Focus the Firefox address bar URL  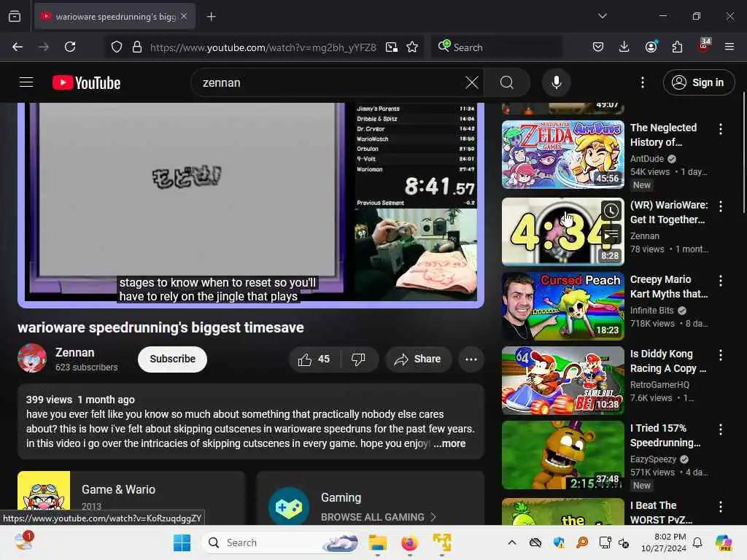[x=263, y=47]
